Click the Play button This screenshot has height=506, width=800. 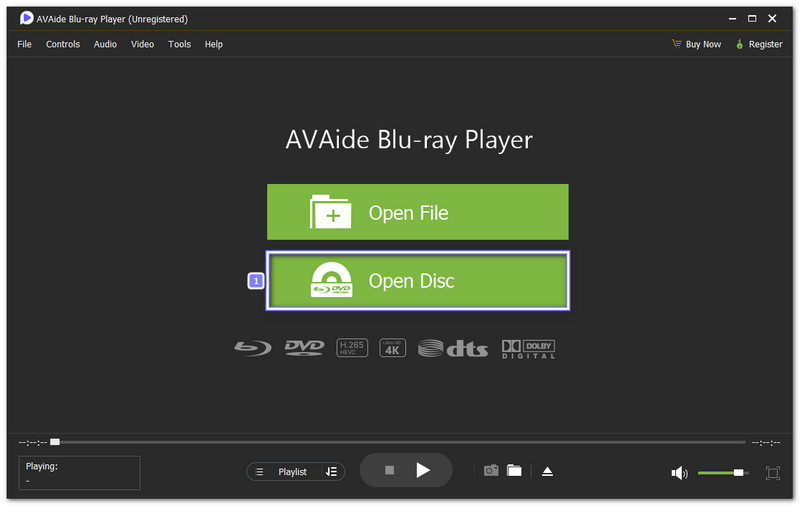coord(423,470)
